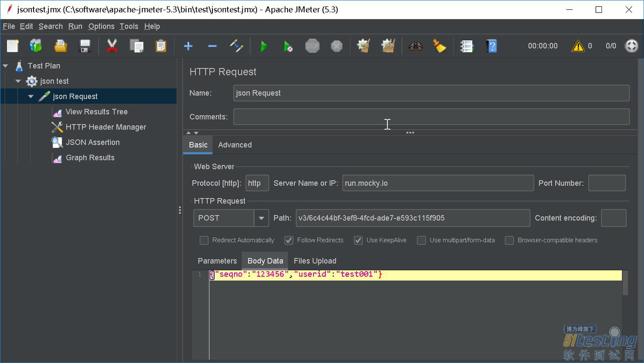Click the Server Name or IP field
The width and height of the screenshot is (644, 363).
[x=438, y=183]
